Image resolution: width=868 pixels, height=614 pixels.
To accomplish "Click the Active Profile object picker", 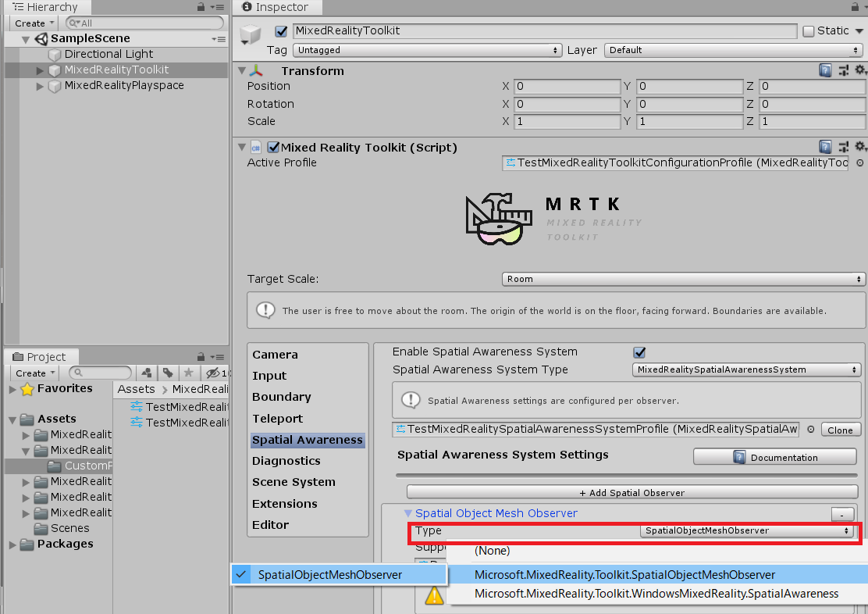I will (859, 163).
